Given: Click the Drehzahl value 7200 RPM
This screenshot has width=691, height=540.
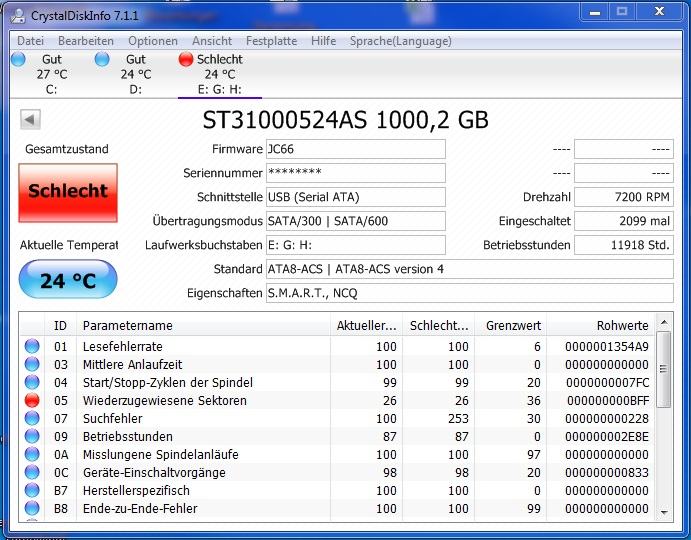Looking at the screenshot, I should point(624,197).
